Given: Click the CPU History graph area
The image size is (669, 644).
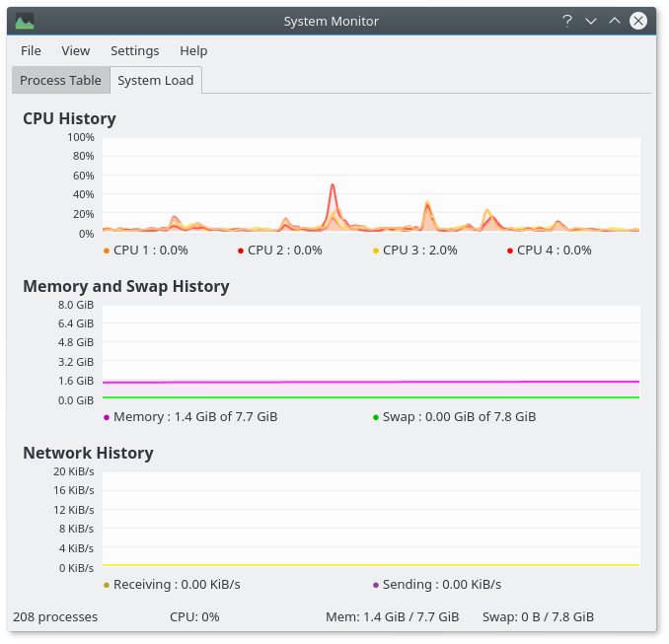Looking at the screenshot, I should tap(370, 185).
